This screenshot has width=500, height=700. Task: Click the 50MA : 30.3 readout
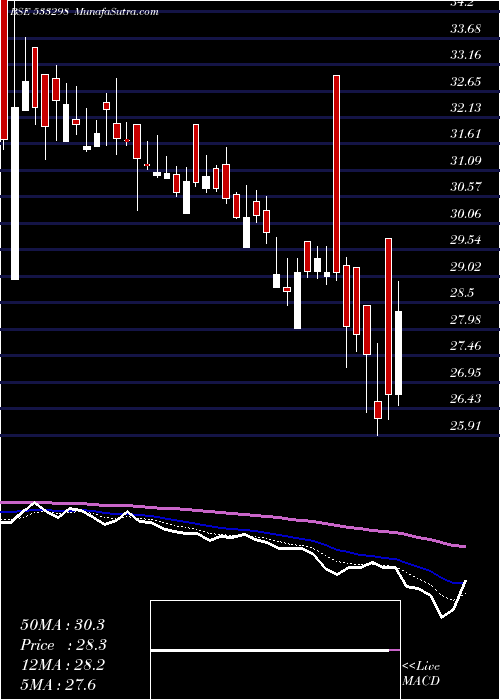coord(62,625)
